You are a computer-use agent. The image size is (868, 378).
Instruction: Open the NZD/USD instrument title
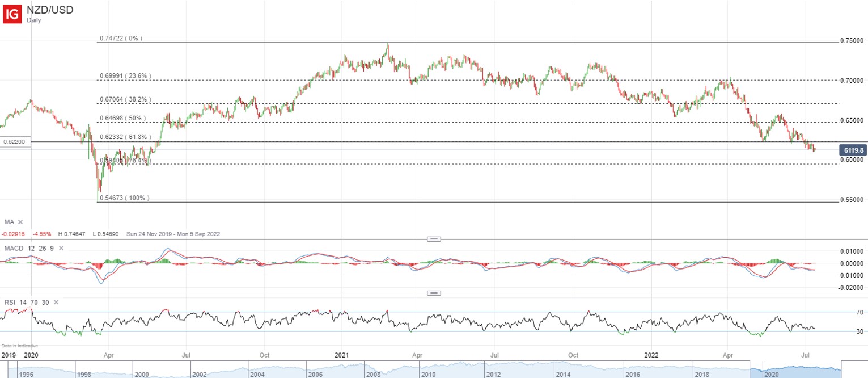coord(50,10)
